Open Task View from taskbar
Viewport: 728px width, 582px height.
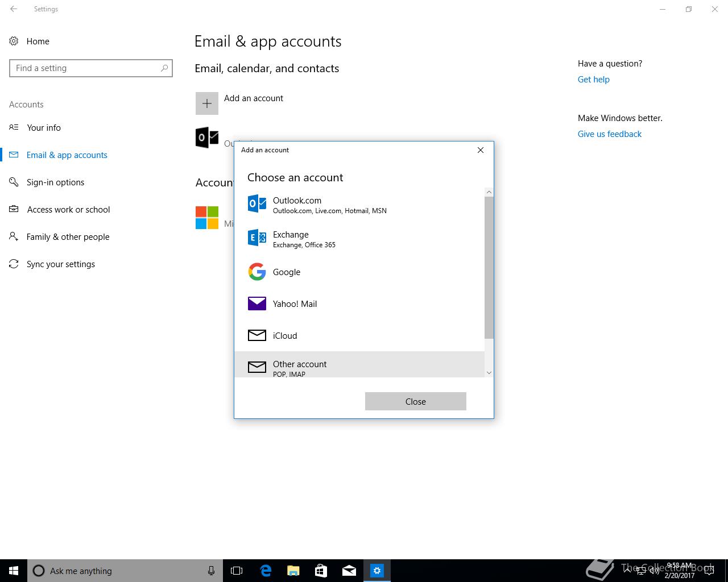pyautogui.click(x=237, y=571)
